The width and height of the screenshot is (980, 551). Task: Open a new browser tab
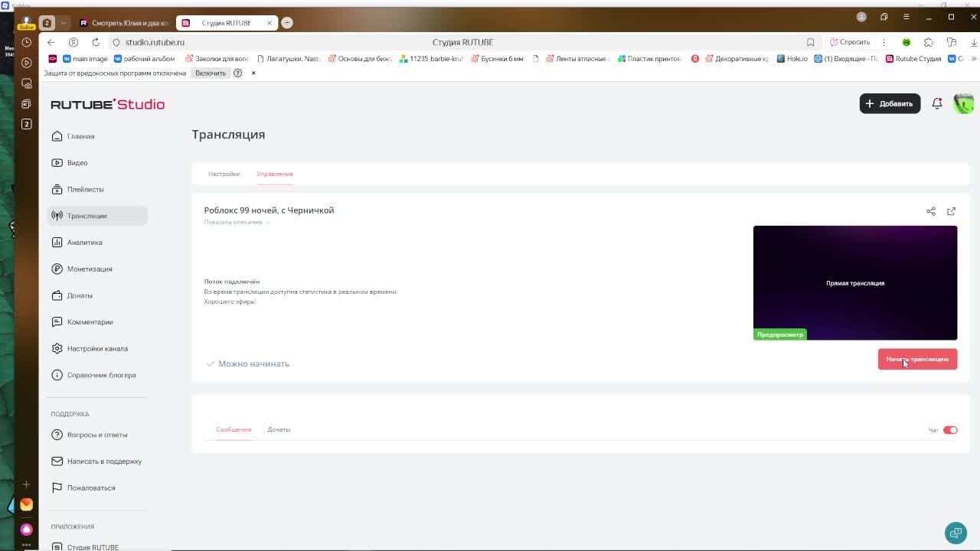click(x=287, y=23)
